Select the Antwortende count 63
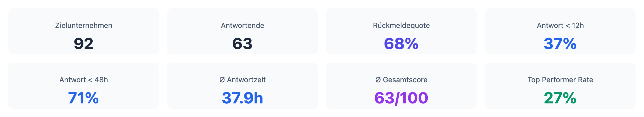Viewport: 644px width, 117px height. pos(242,44)
